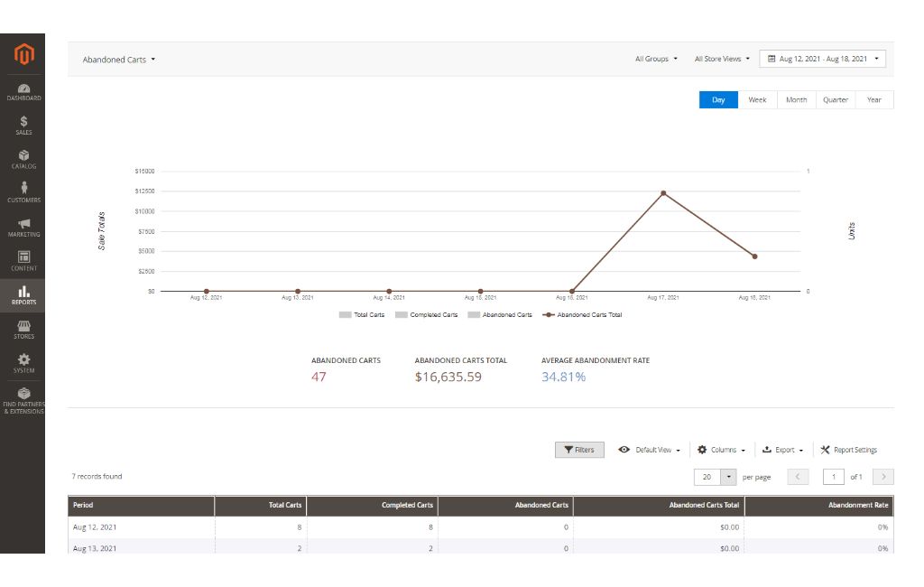The image size is (924, 587).
Task: Expand the Abandoned Carts report selector
Action: (119, 60)
